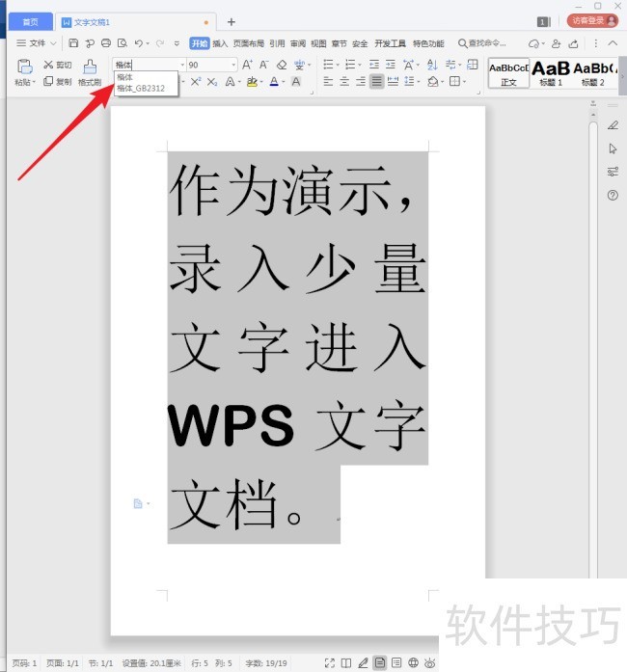Viewport: 627px width, 672px height.
Task: Expand the 文件 menu chevron
Action: pos(53,43)
